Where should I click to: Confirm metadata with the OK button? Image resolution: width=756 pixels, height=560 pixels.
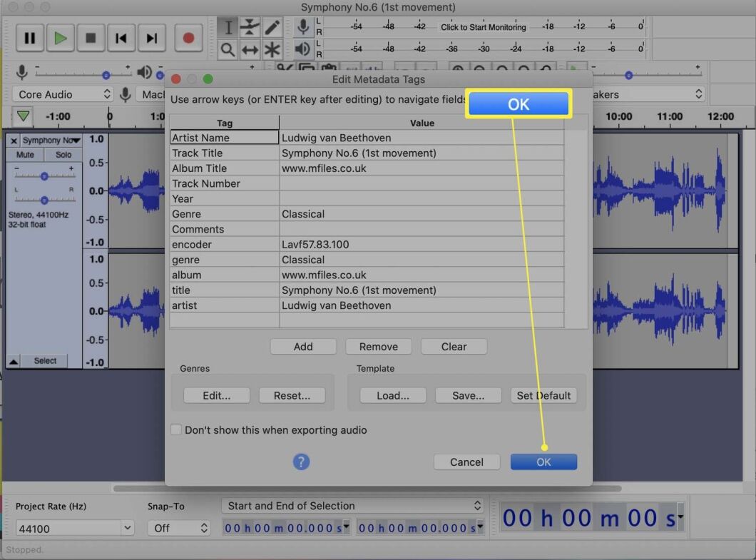click(543, 462)
